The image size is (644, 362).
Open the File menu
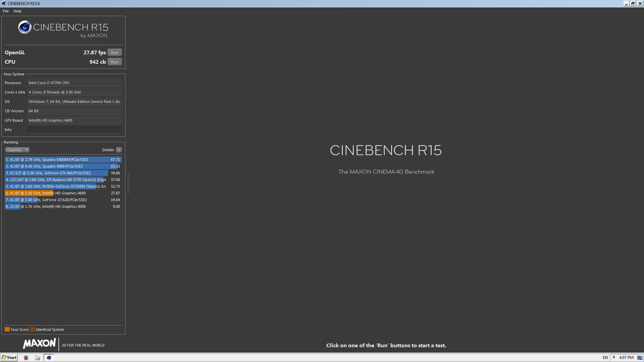click(6, 11)
